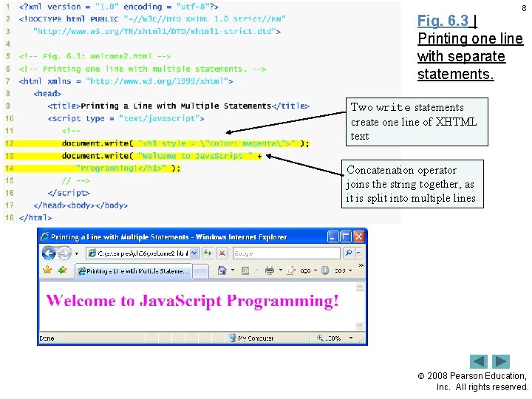The height and width of the screenshot is (399, 532).
Task: Click the script type line 10
Action: [x=126, y=118]
